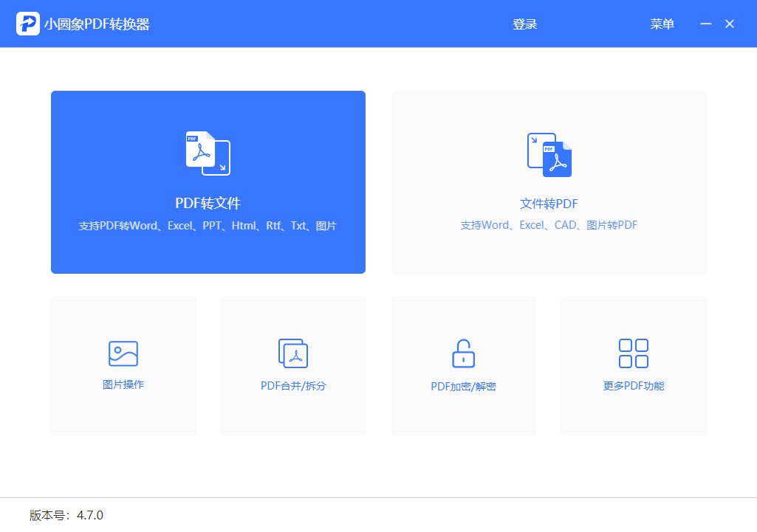Viewport: 757px width, 532px height.
Task: Open the 图片操作 feature
Action: [123, 365]
